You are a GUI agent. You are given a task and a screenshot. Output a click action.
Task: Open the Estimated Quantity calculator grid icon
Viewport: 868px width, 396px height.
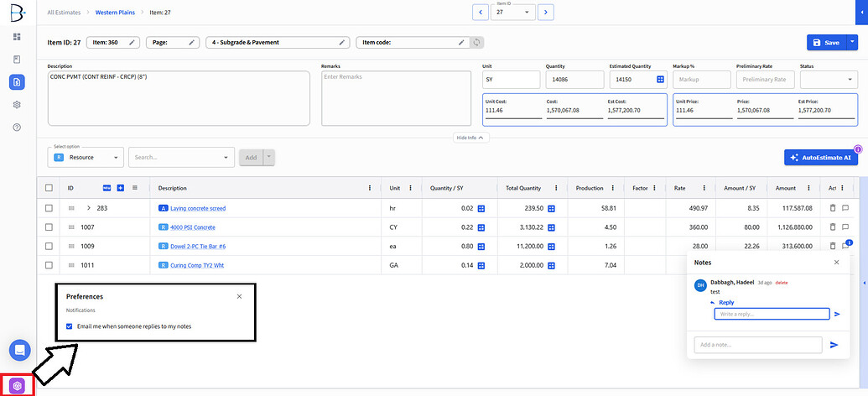(x=660, y=80)
